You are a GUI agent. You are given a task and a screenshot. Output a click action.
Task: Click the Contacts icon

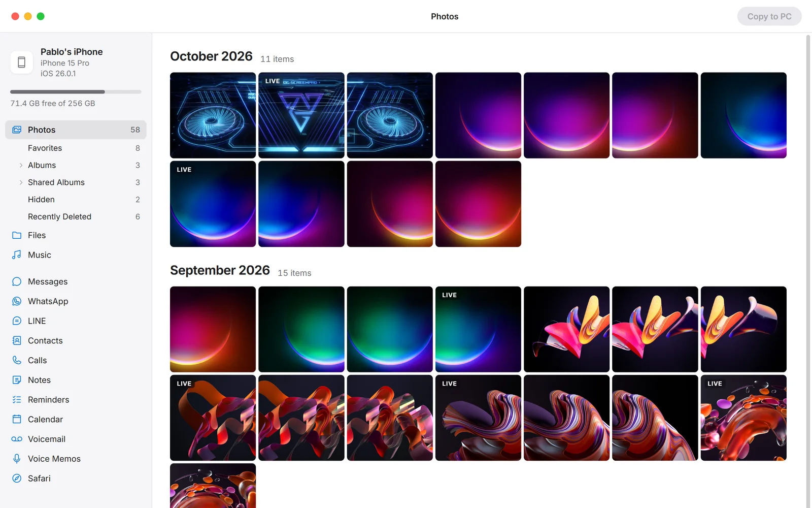[17, 340]
